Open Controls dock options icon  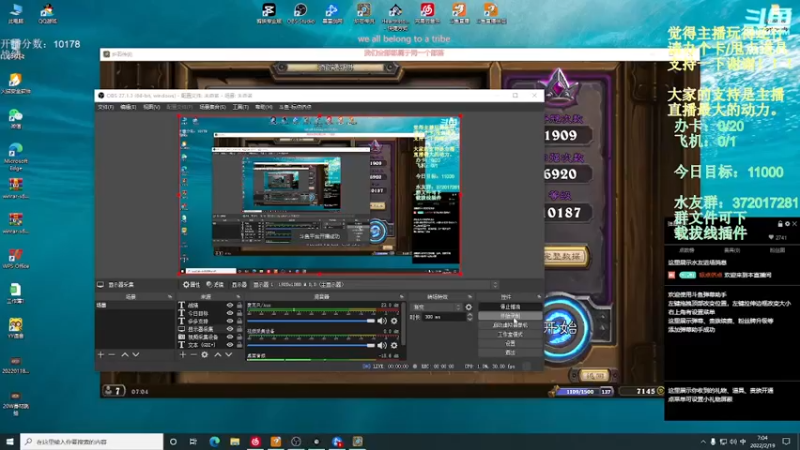(539, 296)
